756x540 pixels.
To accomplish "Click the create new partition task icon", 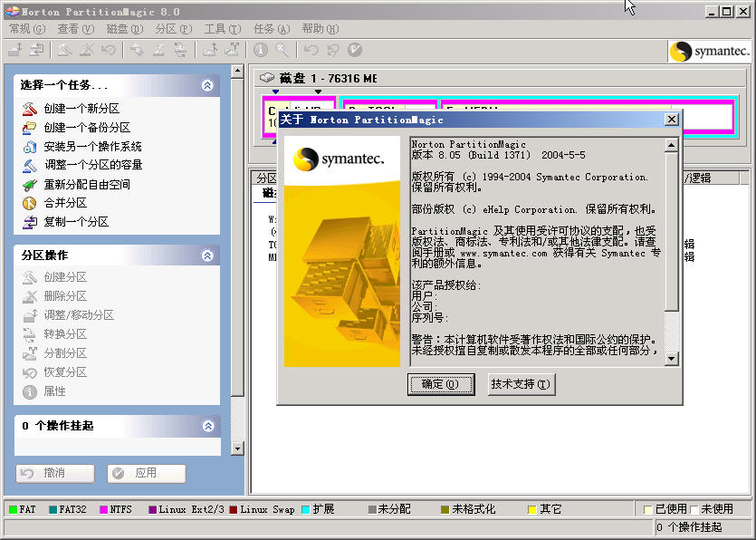I will pos(29,109).
